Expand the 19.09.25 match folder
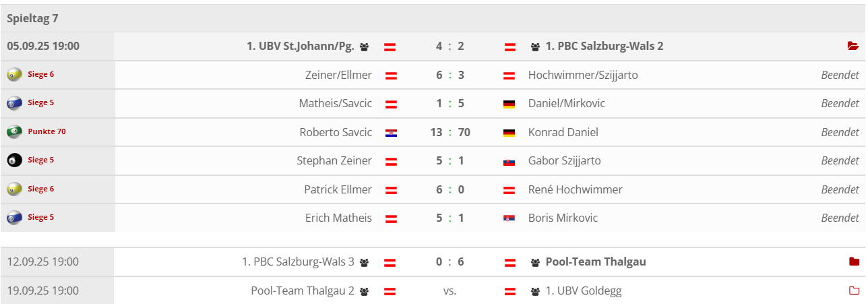 tap(854, 291)
